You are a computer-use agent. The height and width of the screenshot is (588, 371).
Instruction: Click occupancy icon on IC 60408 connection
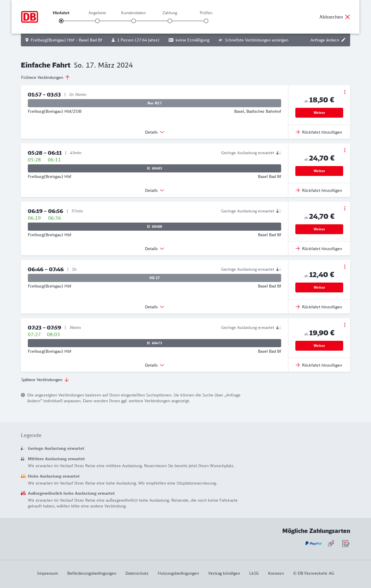(x=279, y=211)
